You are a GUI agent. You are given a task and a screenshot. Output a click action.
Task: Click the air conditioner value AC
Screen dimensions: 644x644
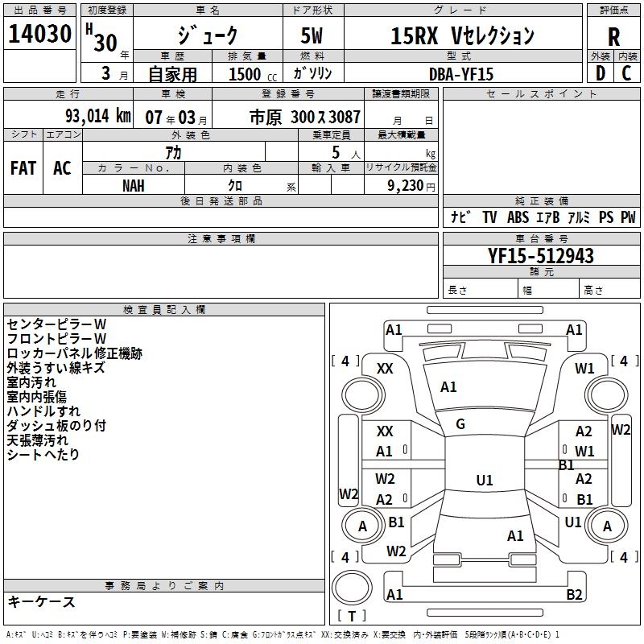[x=62, y=168]
